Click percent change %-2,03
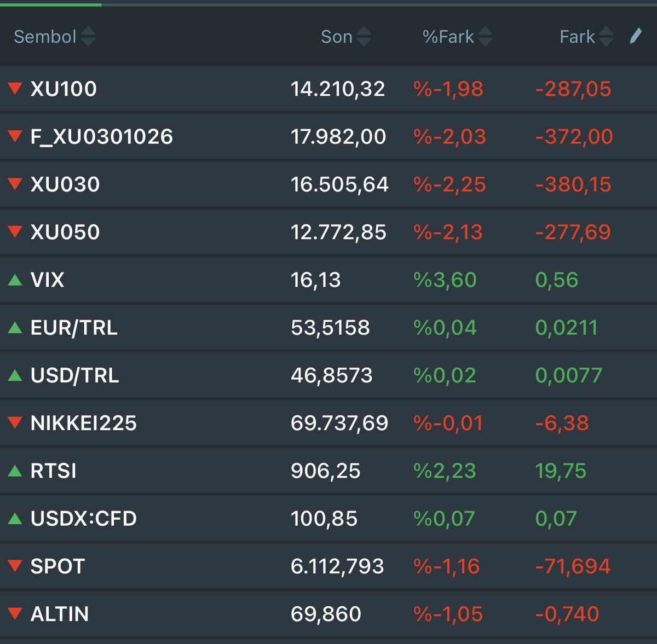657x644 pixels. [x=449, y=136]
